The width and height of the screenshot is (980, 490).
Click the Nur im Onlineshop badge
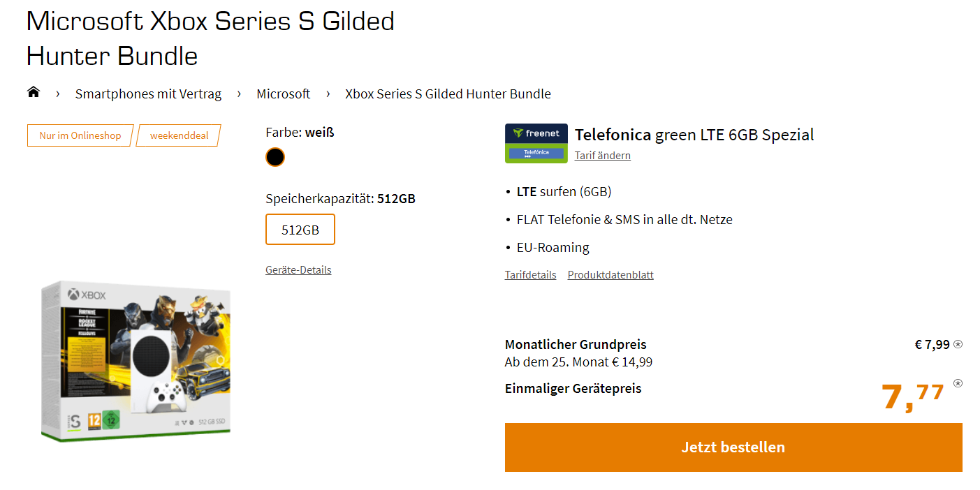[x=80, y=135]
